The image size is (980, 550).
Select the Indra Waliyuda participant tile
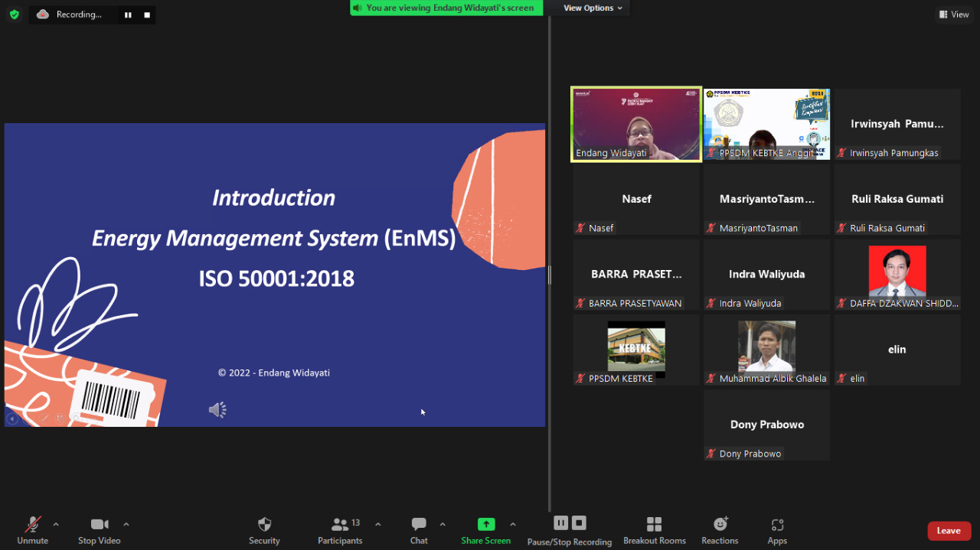766,274
